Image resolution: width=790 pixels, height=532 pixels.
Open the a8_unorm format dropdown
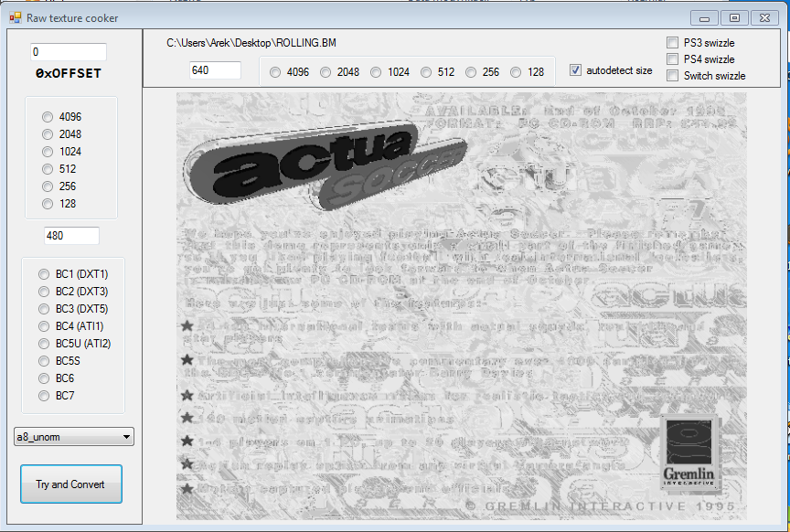pos(74,437)
